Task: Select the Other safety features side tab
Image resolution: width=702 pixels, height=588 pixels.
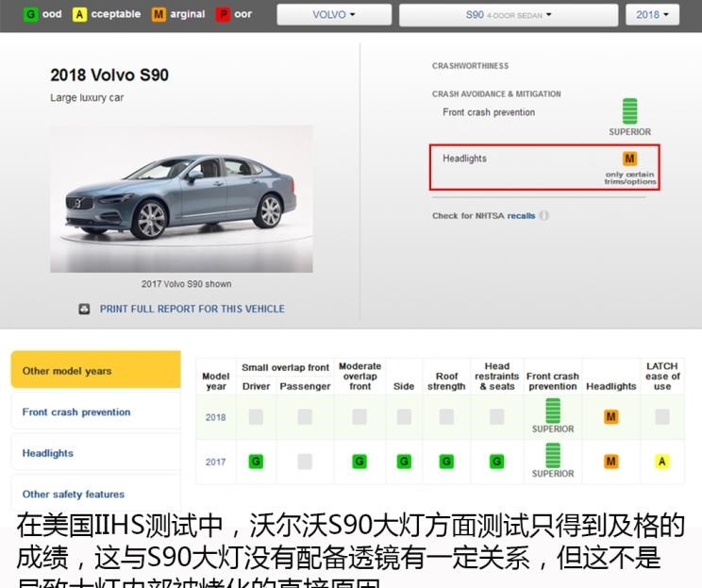Action: click(x=96, y=494)
